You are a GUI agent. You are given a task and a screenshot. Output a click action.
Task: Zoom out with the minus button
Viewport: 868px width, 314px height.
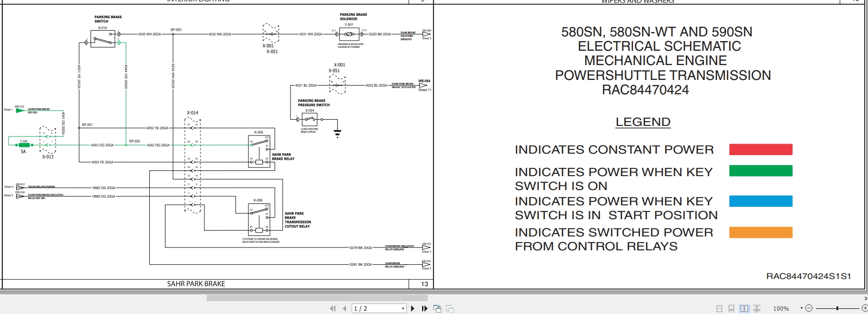(809, 309)
